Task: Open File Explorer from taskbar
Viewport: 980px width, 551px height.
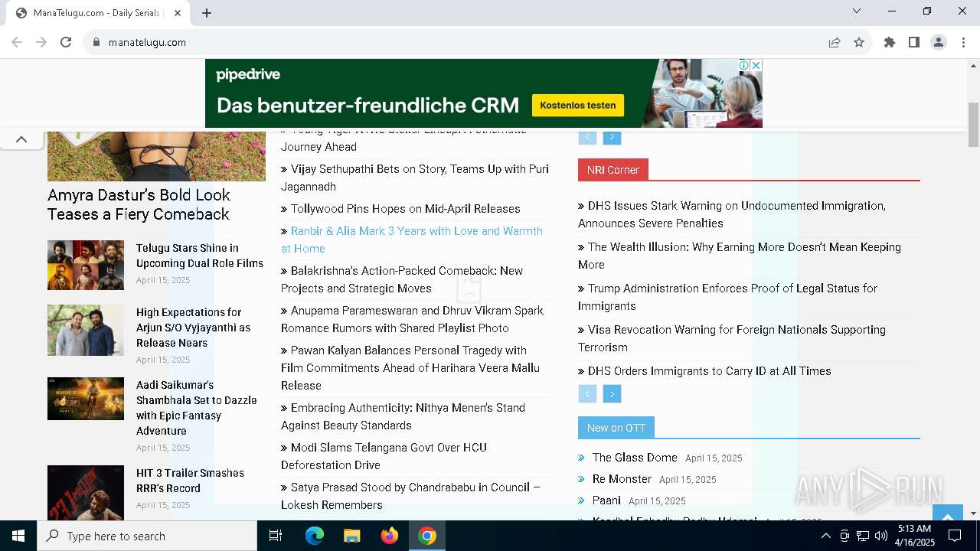Action: pos(352,536)
